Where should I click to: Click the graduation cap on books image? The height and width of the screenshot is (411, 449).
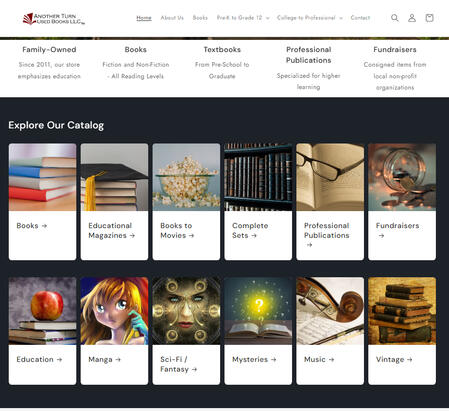(x=114, y=177)
